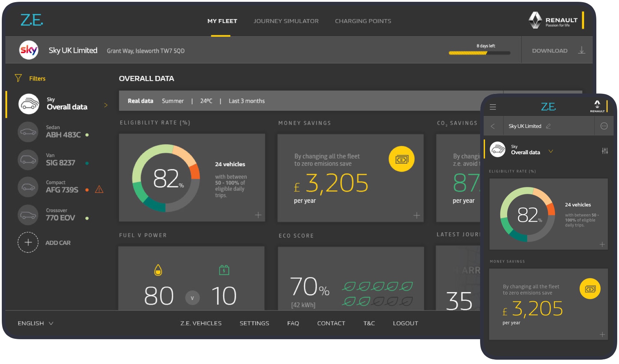Click the green status dot beside ABH 483C

pyautogui.click(x=87, y=135)
